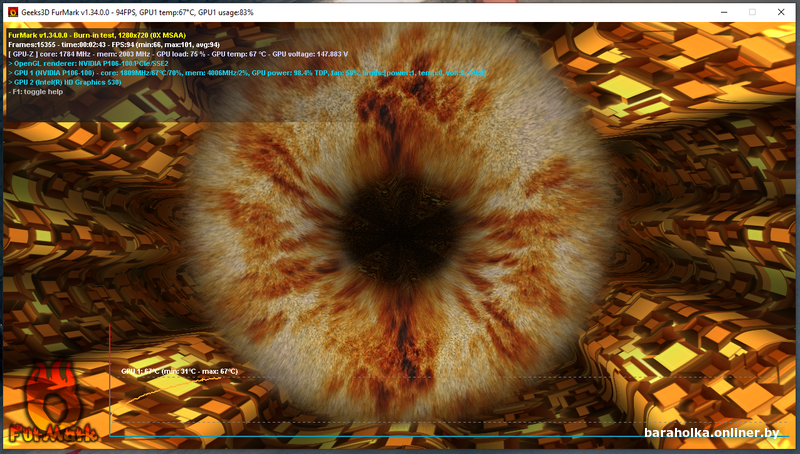Click the GPU 1 temperature graph label
800x454 pixels.
(180, 371)
